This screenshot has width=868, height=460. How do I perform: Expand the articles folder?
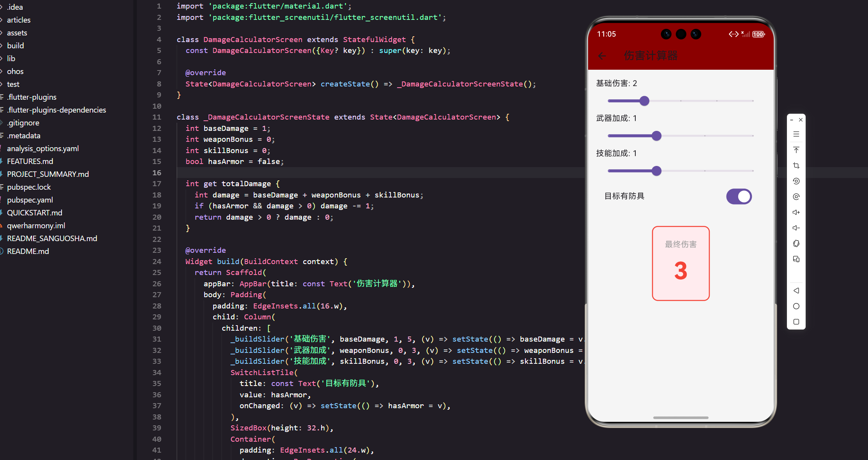tap(19, 20)
